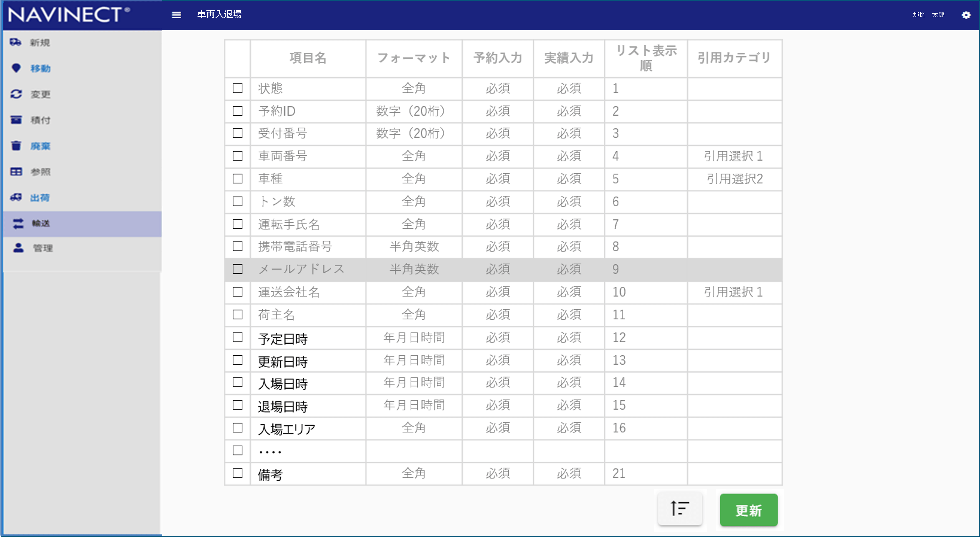Open the 積付 menu item
This screenshot has width=980, height=537.
click(40, 120)
